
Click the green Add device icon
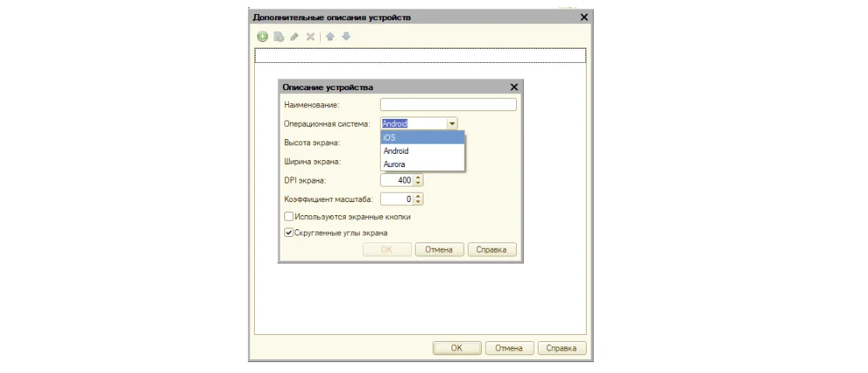point(263,37)
